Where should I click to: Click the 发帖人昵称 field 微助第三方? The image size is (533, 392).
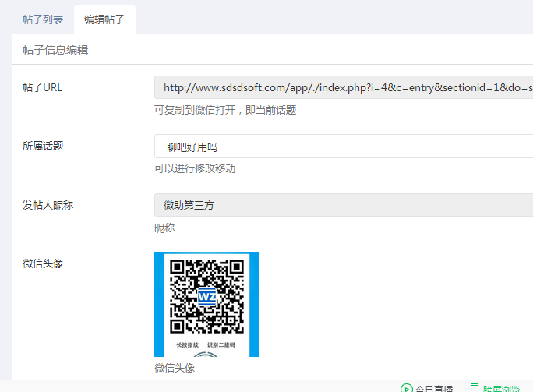pos(344,205)
